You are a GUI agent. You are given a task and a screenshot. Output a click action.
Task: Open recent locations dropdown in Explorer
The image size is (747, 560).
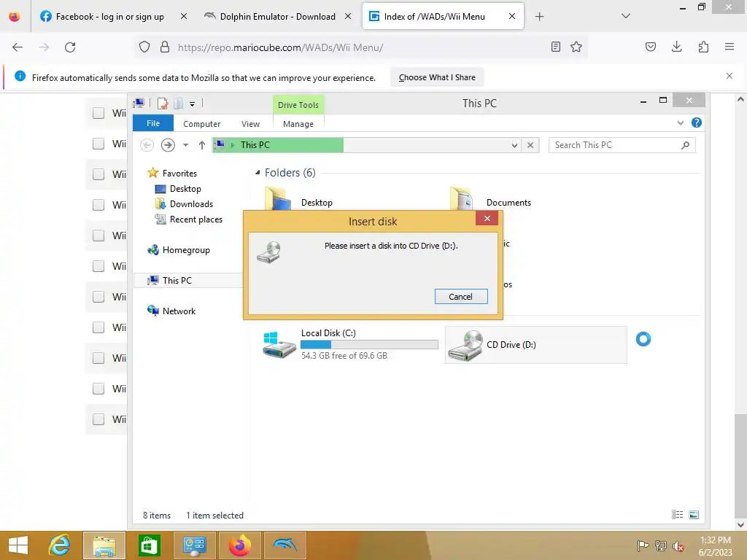185,145
